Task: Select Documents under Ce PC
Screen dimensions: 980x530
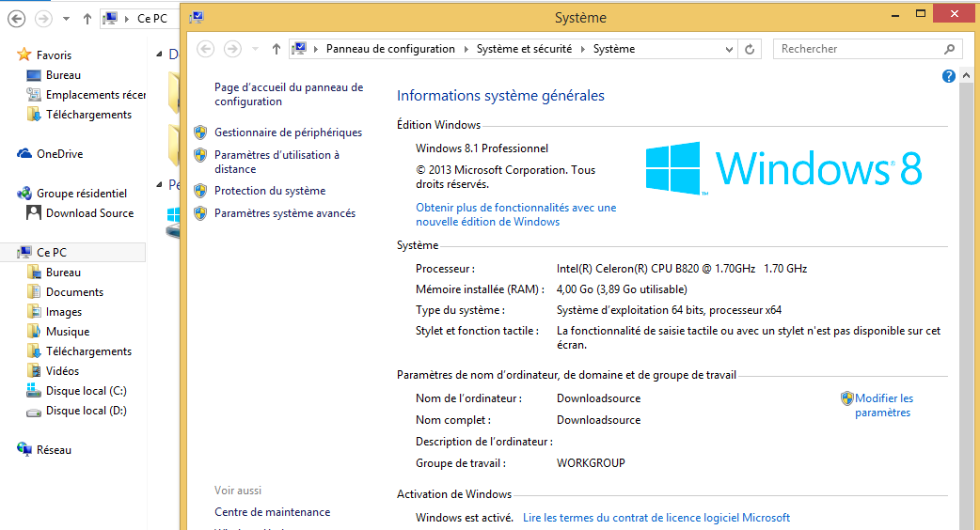Action: 74,291
